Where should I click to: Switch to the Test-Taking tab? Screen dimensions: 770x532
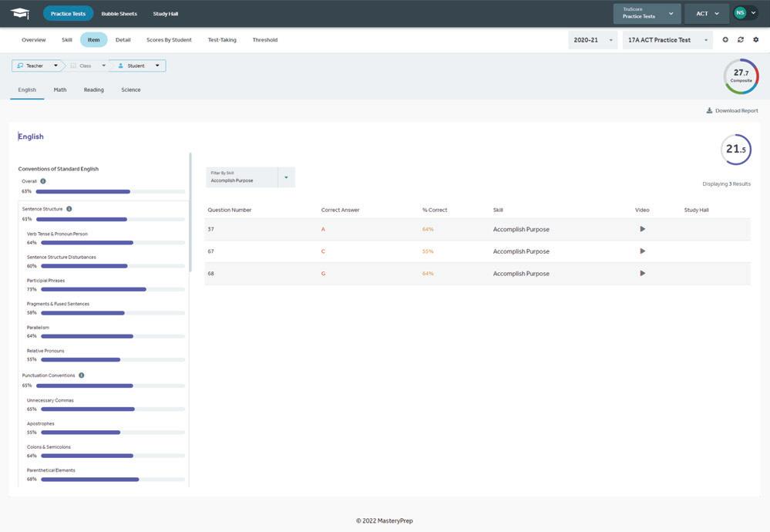coord(222,40)
